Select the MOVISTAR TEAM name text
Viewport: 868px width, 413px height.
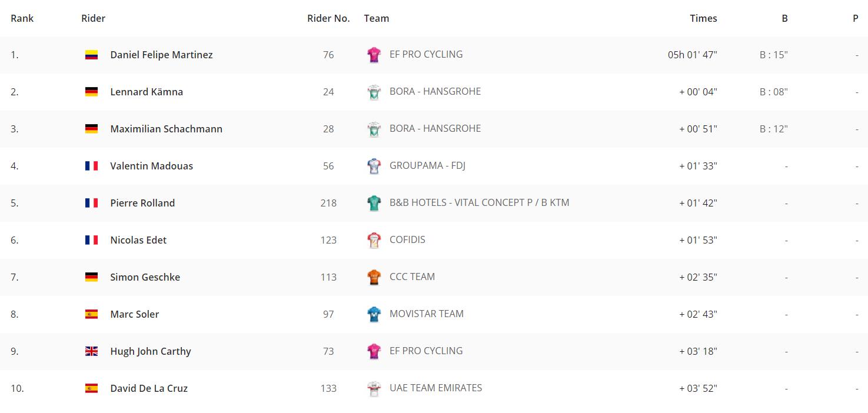427,314
